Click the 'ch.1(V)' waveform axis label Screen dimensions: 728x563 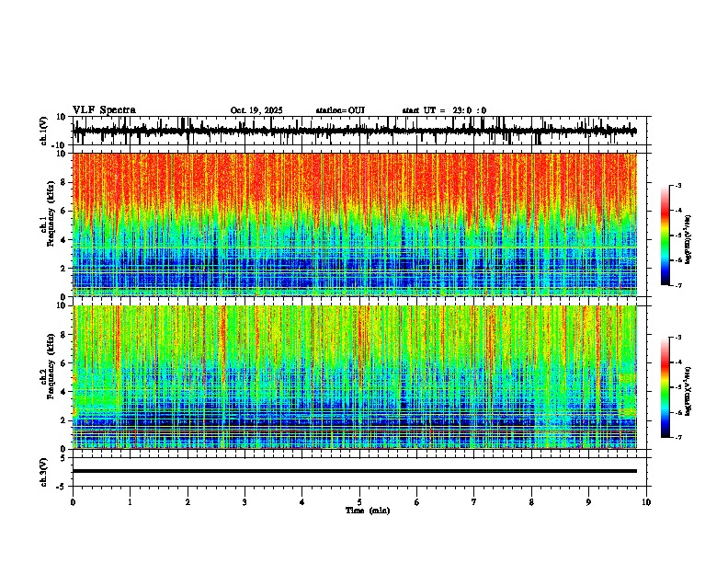coord(44,131)
